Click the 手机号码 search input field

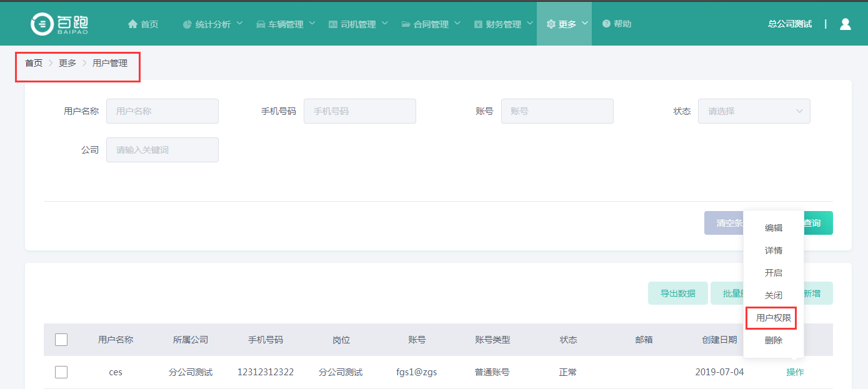(x=359, y=111)
